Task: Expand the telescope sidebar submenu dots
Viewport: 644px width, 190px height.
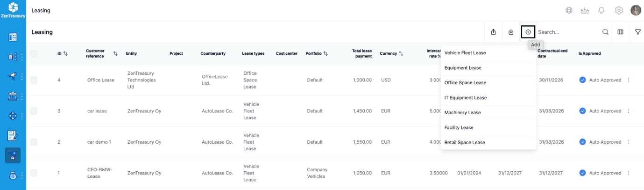Action: click(22, 77)
